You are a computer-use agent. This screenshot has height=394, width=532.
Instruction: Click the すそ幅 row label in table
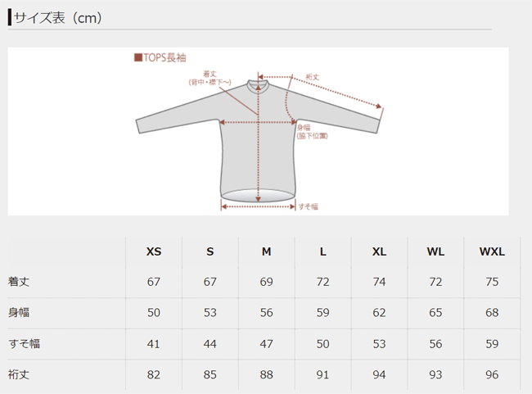coord(24,344)
